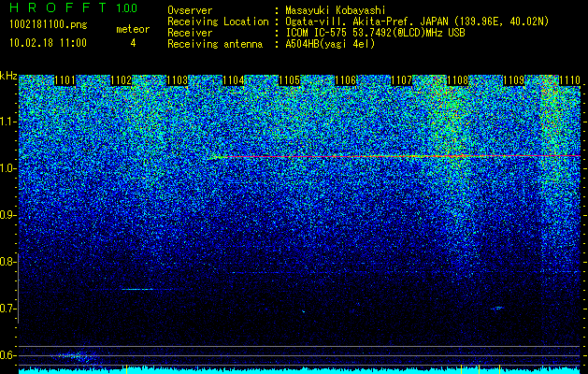Click the 'Ovserver' field label
The image size is (588, 374).
coord(190,10)
